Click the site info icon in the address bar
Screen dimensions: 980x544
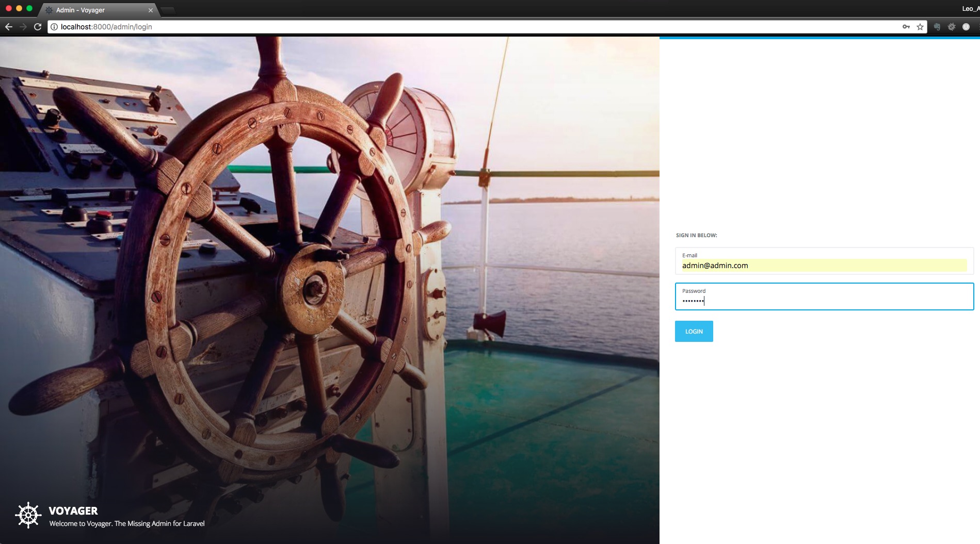tap(54, 27)
